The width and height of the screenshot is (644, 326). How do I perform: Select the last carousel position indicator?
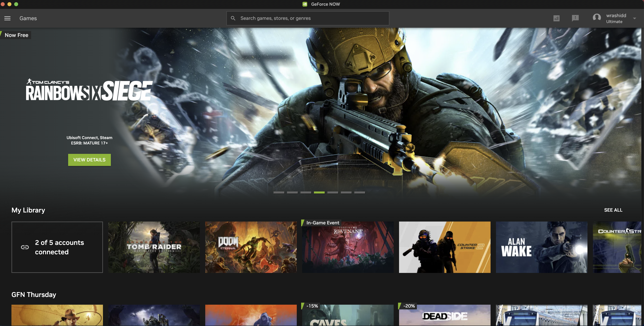[360, 192]
